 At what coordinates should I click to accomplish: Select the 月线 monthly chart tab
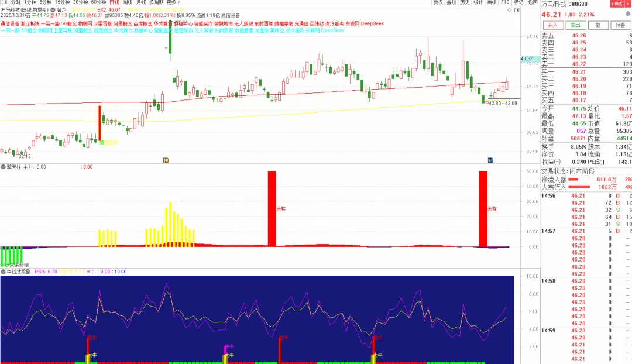[x=141, y=2]
